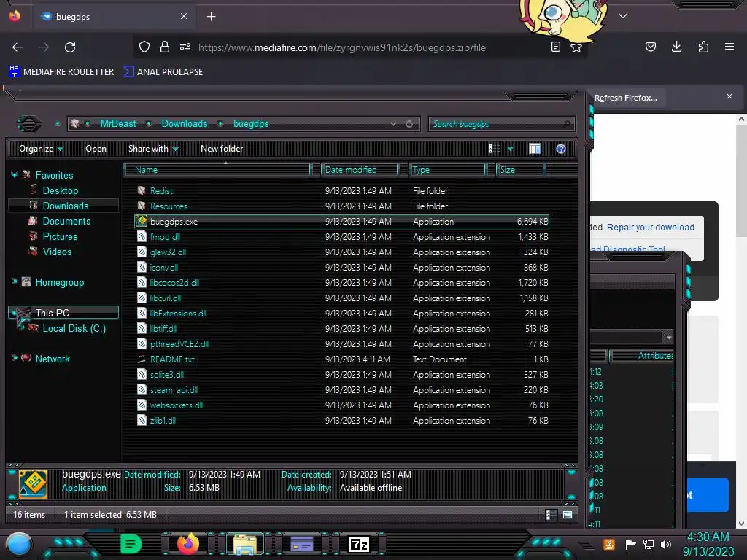Create a New folder
The image size is (747, 560).
(x=222, y=149)
